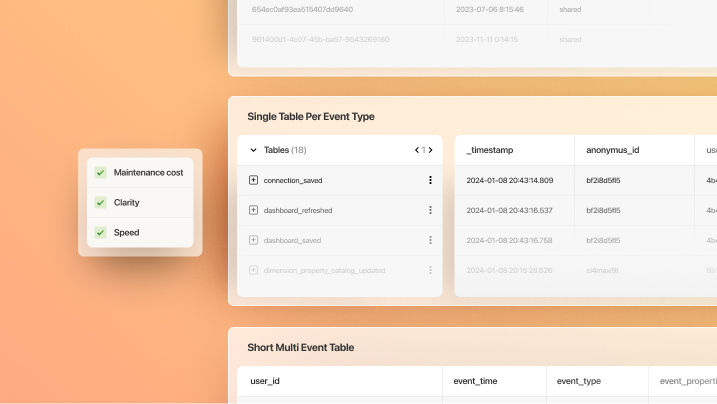Click the _timestamp column header
The width and height of the screenshot is (717, 404).
[490, 150]
